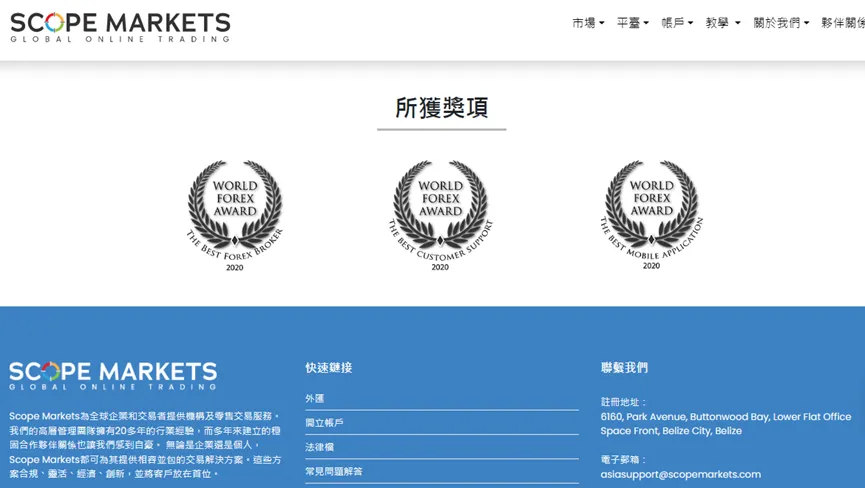Select the Best Mobile Application 2020 award badge
The height and width of the screenshot is (488, 865).
(652, 215)
